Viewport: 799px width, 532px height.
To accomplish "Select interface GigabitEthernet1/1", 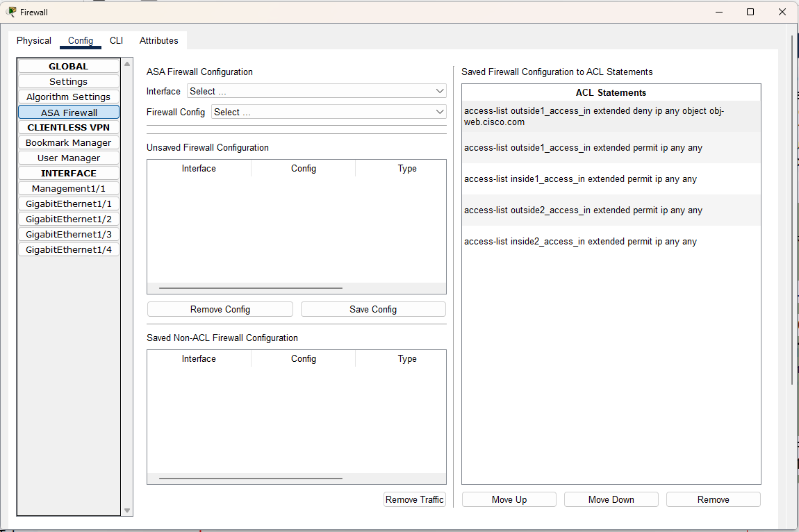I will pyautogui.click(x=68, y=203).
